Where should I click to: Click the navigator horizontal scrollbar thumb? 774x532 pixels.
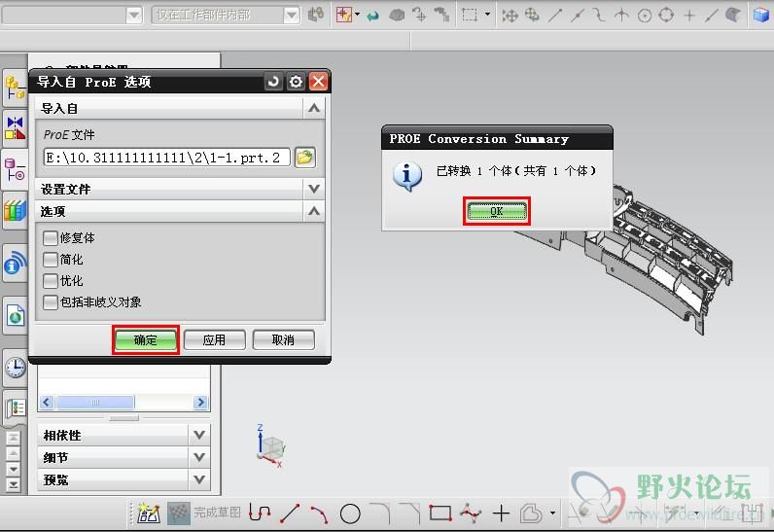pyautogui.click(x=95, y=403)
